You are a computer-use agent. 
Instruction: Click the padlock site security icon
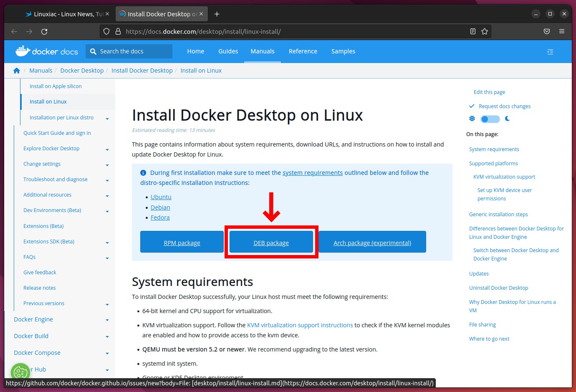pos(118,31)
